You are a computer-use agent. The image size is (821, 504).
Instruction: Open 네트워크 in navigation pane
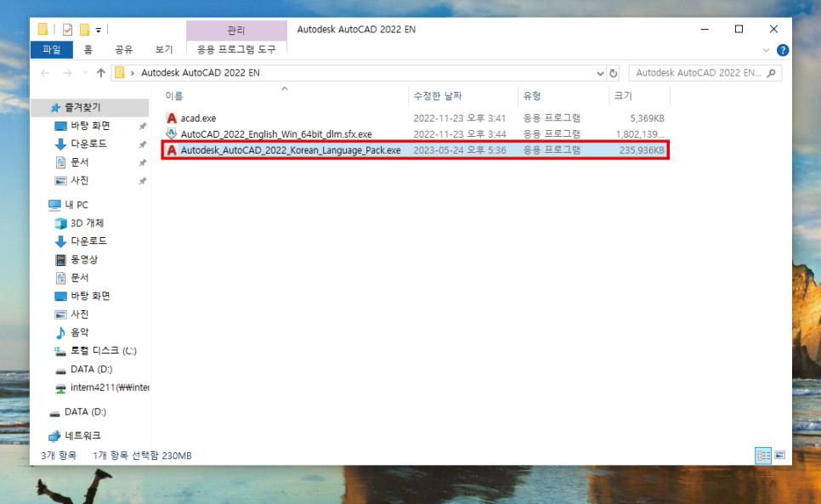point(82,435)
